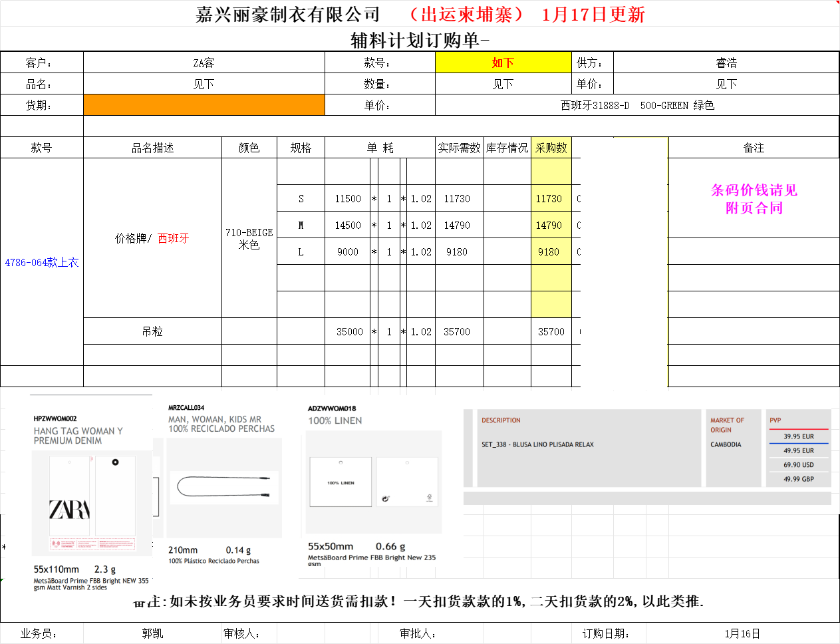Select the supplier cell 睿浩
This screenshot has width=840, height=644.
point(726,63)
